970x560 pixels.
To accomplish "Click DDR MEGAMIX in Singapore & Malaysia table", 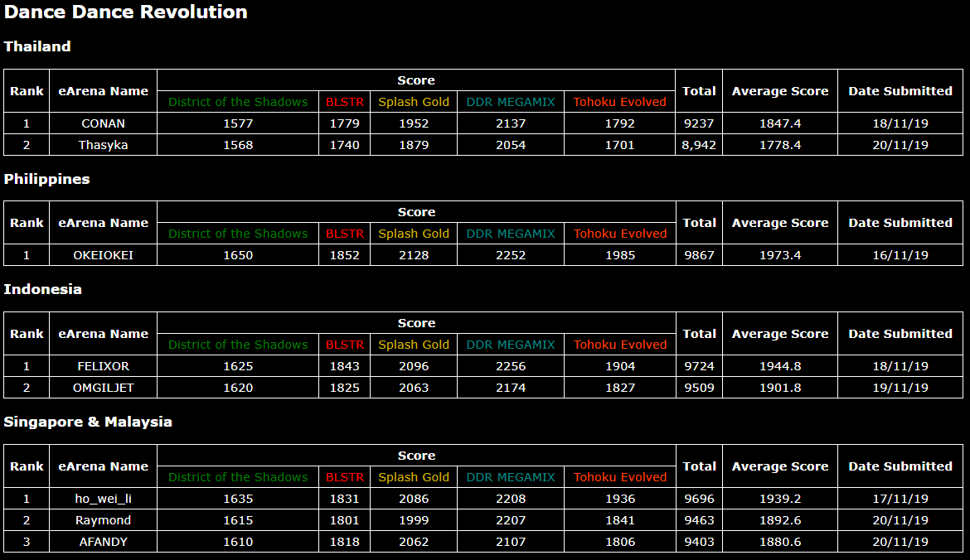I will (511, 477).
